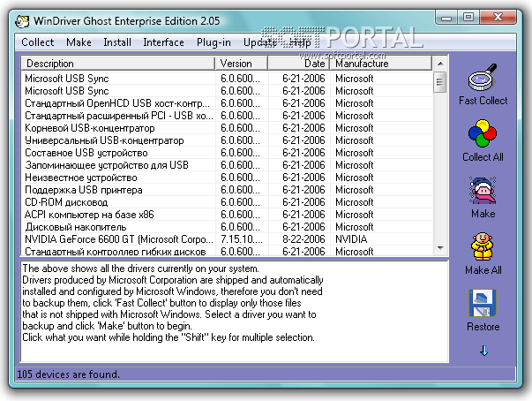
Task: Sort by the Version column header
Action: (242, 64)
